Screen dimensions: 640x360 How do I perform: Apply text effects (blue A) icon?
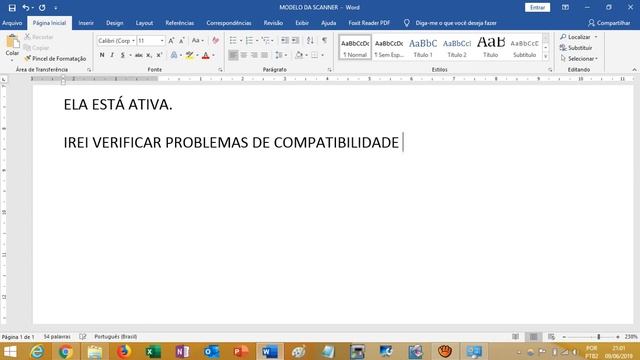click(x=174, y=55)
